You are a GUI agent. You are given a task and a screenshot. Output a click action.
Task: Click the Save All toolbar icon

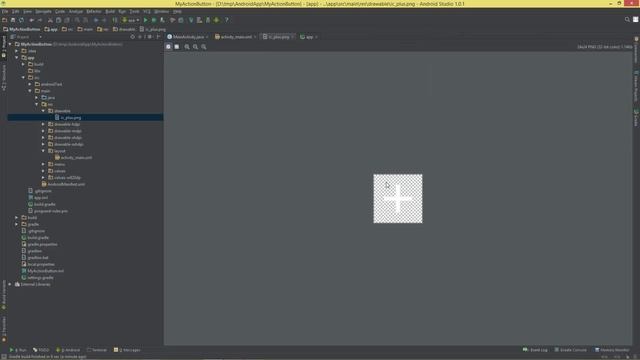coord(13,20)
